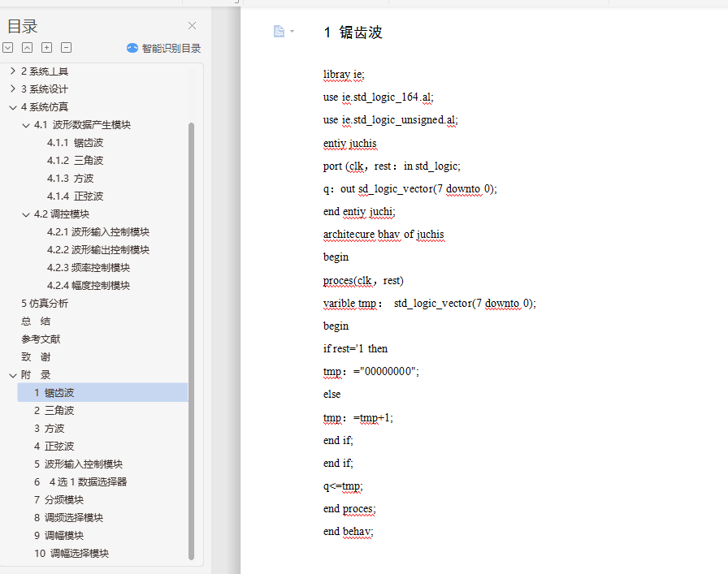Image resolution: width=728 pixels, height=574 pixels.
Task: Collapse the 4.1 波形数据产生模块 section
Action: pos(26,125)
